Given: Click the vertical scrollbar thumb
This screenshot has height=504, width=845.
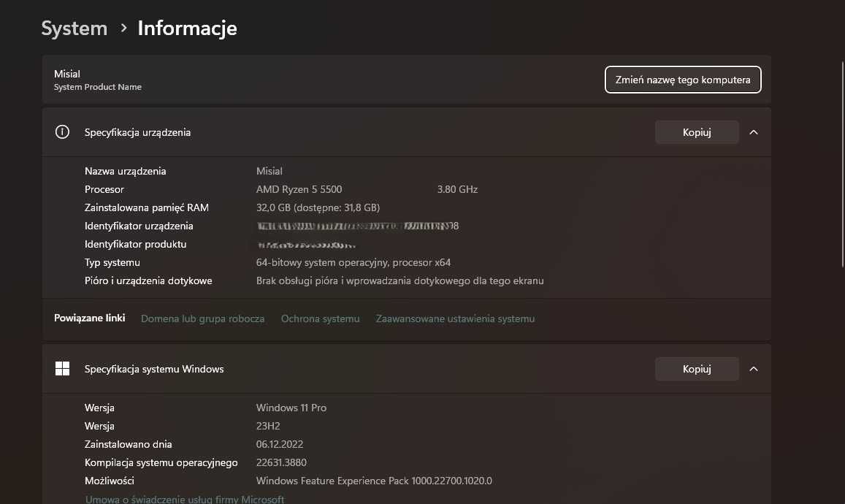Looking at the screenshot, I should click(842, 164).
